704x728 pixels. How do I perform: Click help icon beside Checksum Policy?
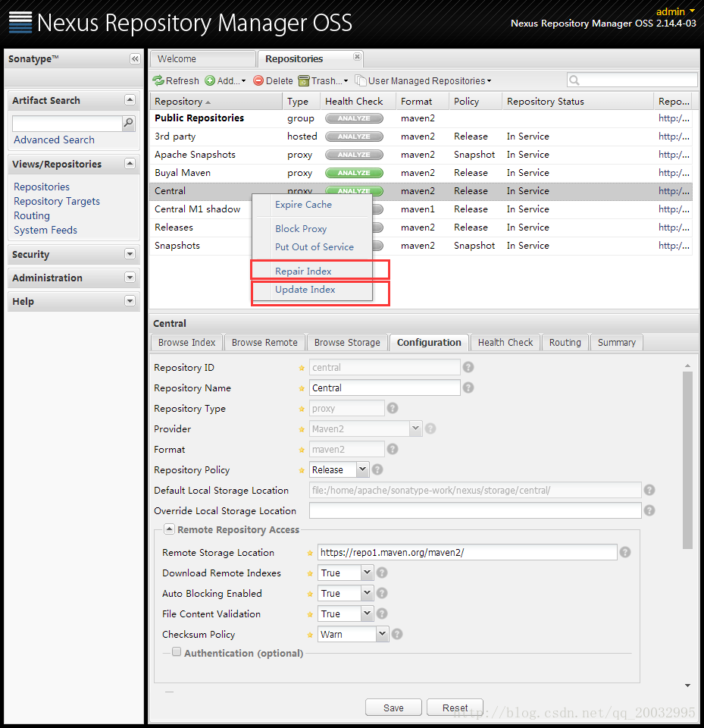pyautogui.click(x=397, y=634)
